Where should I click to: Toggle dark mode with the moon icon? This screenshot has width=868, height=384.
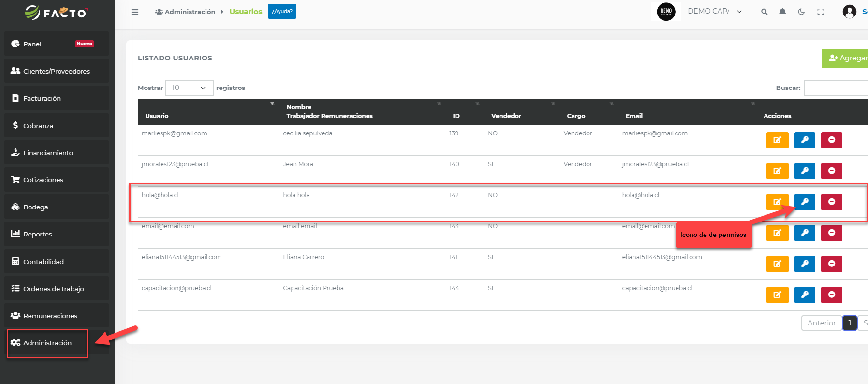pyautogui.click(x=801, y=12)
